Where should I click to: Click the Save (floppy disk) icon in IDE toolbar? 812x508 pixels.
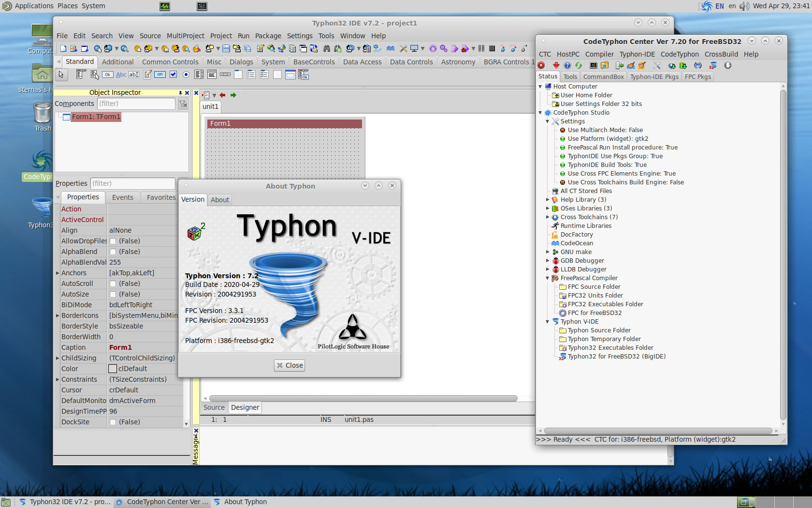coord(226,48)
